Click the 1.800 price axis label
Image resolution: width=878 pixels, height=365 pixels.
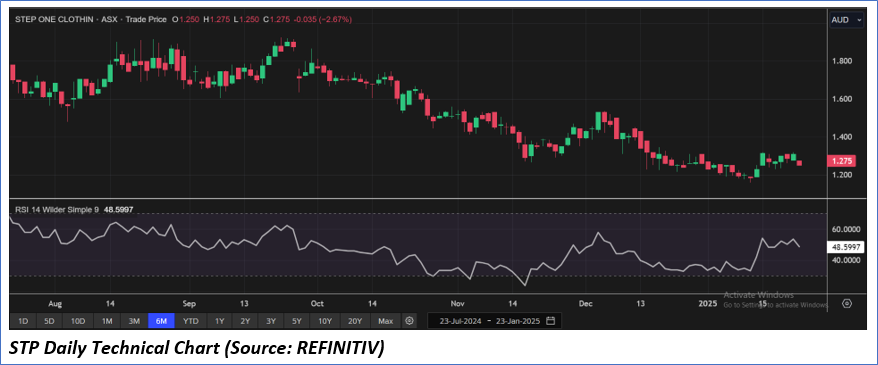[842, 61]
